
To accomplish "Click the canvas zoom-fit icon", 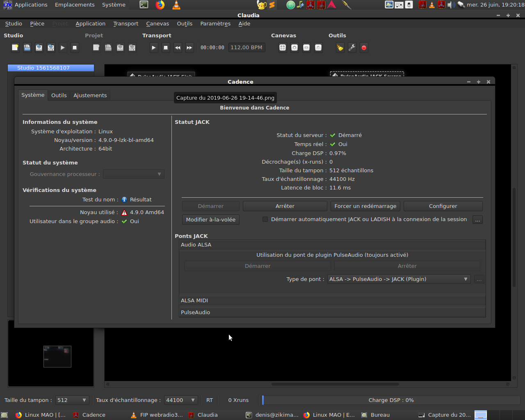I will pyautogui.click(x=283, y=48).
